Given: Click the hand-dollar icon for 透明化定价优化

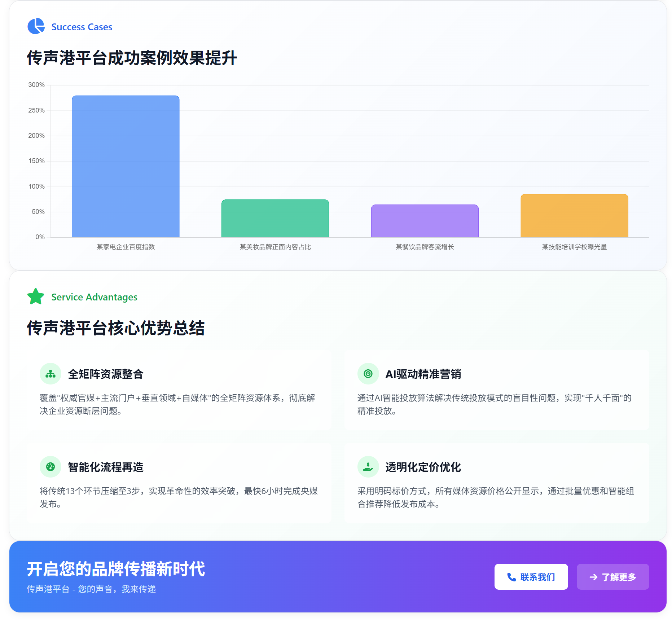Looking at the screenshot, I should coord(368,467).
